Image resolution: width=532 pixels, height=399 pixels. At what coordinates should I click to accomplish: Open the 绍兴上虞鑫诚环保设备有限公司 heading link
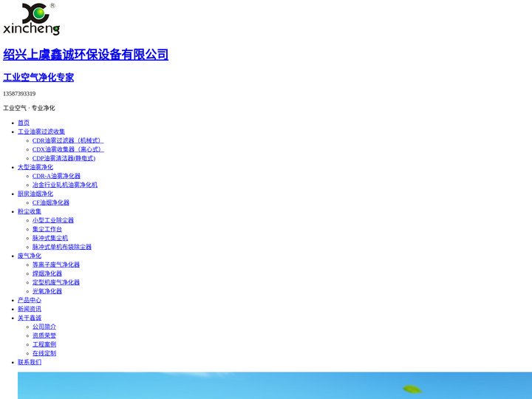[86, 54]
